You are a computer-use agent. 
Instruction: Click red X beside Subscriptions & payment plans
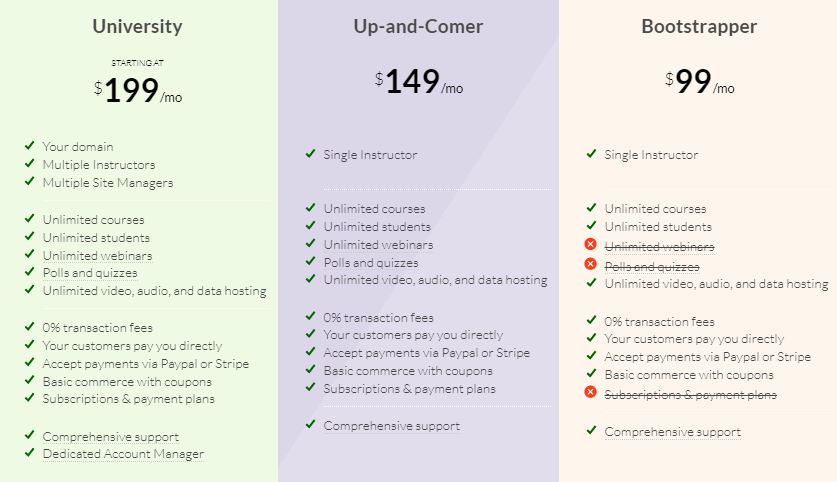coord(590,392)
